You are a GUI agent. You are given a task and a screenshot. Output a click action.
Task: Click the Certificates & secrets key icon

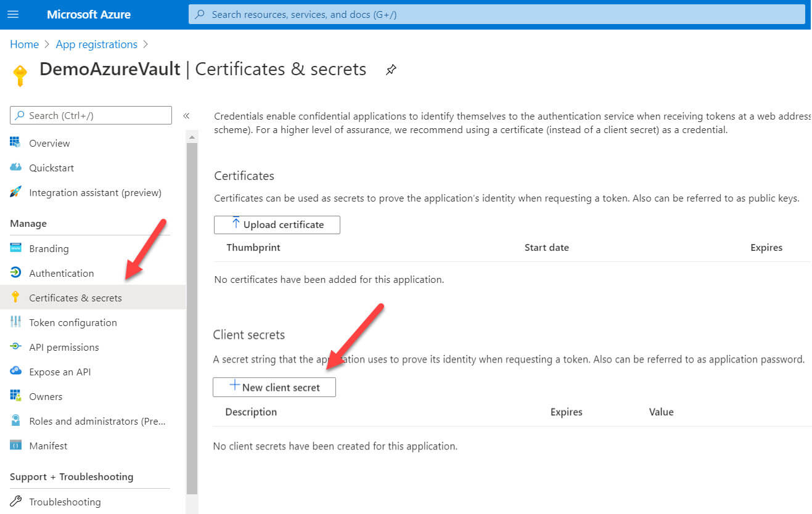[x=15, y=298]
